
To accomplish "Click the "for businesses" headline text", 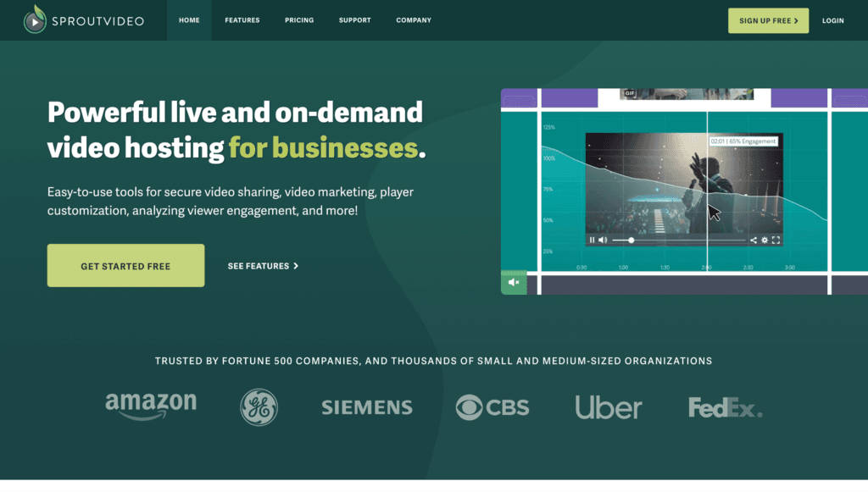I will click(323, 147).
